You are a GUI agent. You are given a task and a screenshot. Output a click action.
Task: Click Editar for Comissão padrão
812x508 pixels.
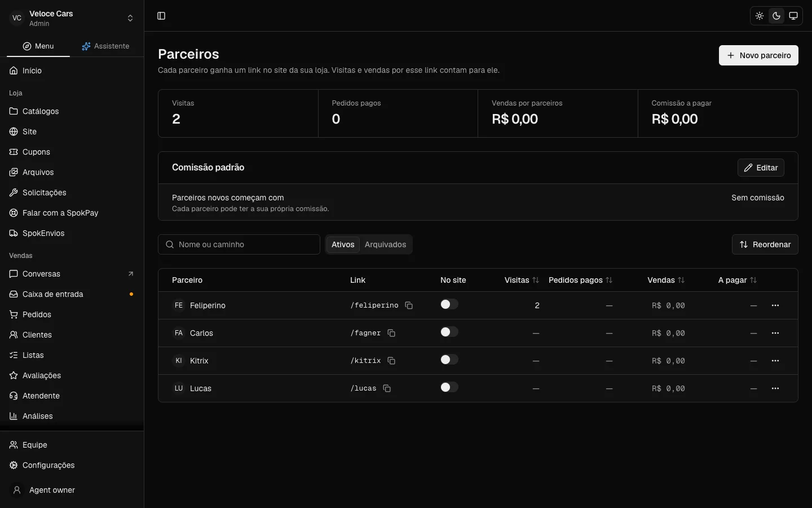pos(761,168)
